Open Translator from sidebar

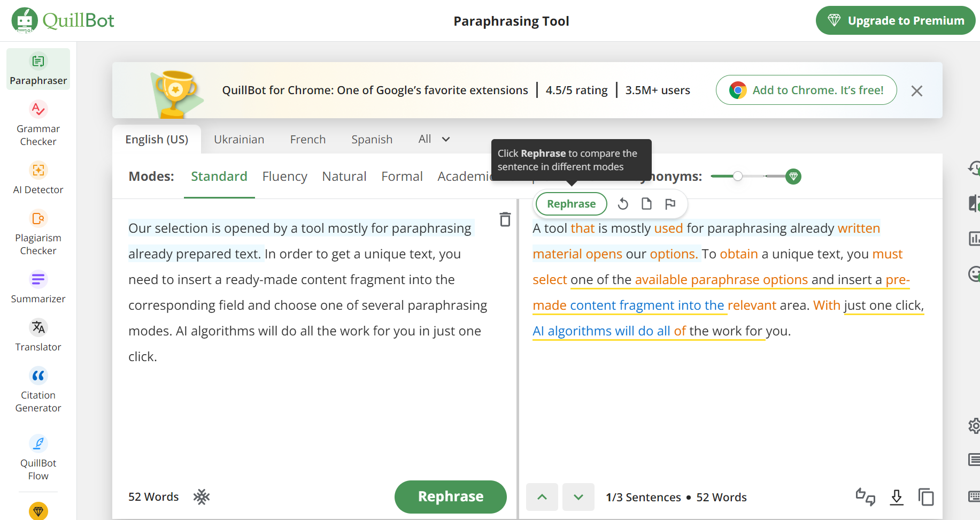tap(38, 335)
